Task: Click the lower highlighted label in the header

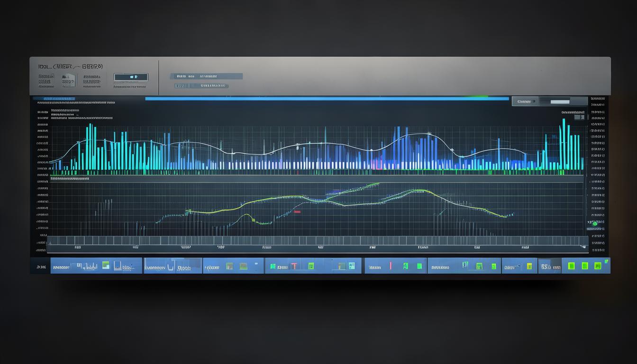Action: coord(201,86)
